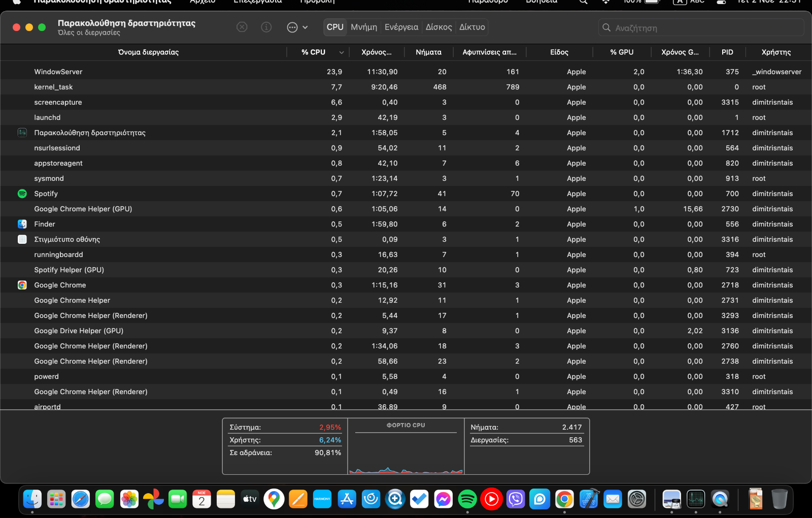Open Launchpad from the Dock
Viewport: 812px width, 518px height.
(56, 499)
